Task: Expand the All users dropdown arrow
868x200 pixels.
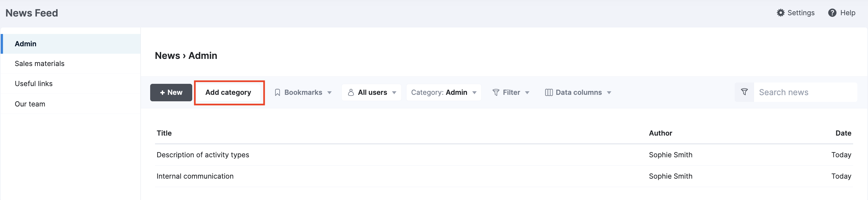Action: click(394, 93)
